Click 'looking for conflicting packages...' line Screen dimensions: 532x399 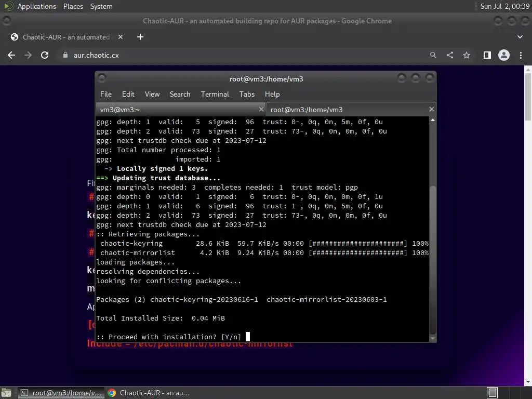169,281
